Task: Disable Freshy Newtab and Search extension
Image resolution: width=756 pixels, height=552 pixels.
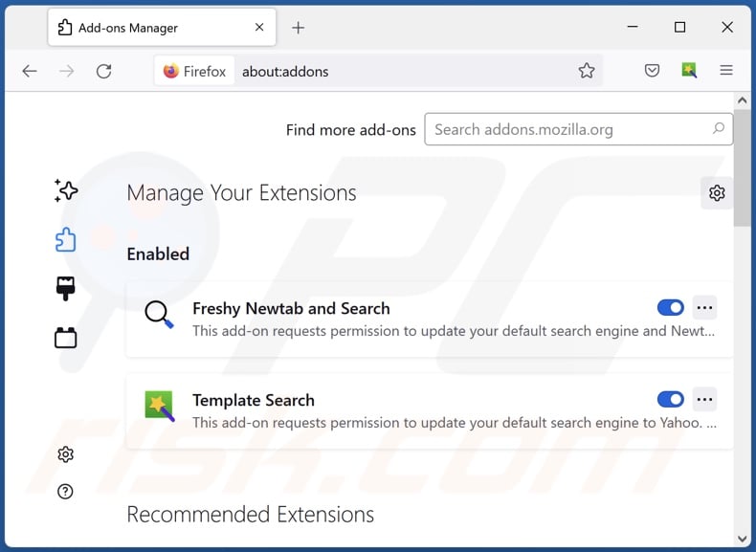Action: pos(671,308)
